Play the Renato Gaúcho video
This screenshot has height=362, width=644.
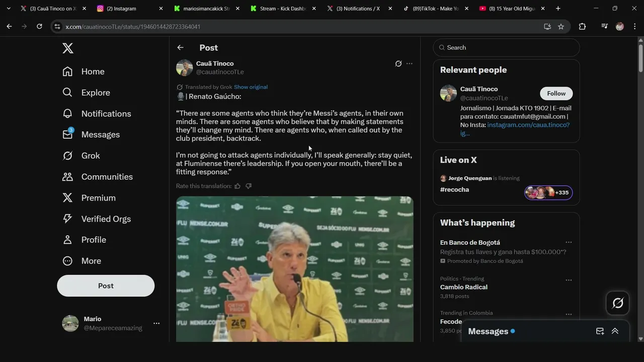295,269
